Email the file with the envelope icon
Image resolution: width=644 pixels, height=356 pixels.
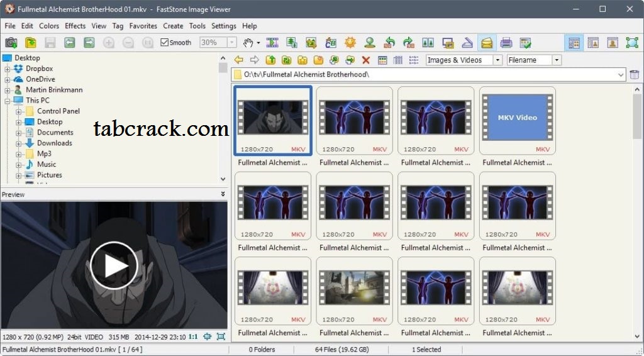(487, 42)
